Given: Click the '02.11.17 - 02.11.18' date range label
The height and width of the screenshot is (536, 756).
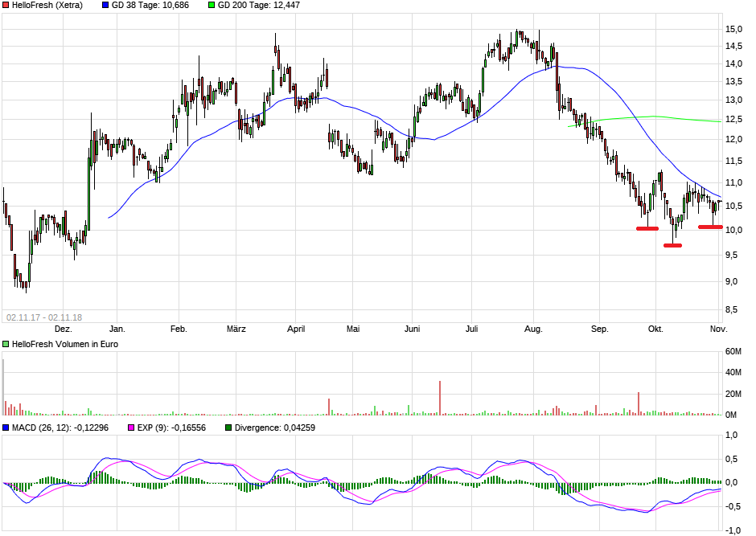Looking at the screenshot, I should [44, 317].
